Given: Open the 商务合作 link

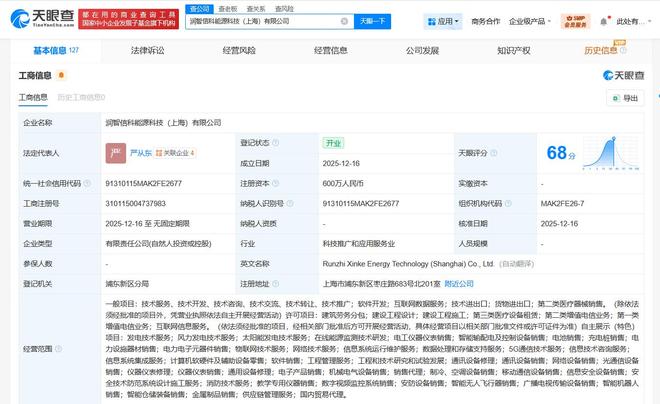Looking at the screenshot, I should [486, 21].
